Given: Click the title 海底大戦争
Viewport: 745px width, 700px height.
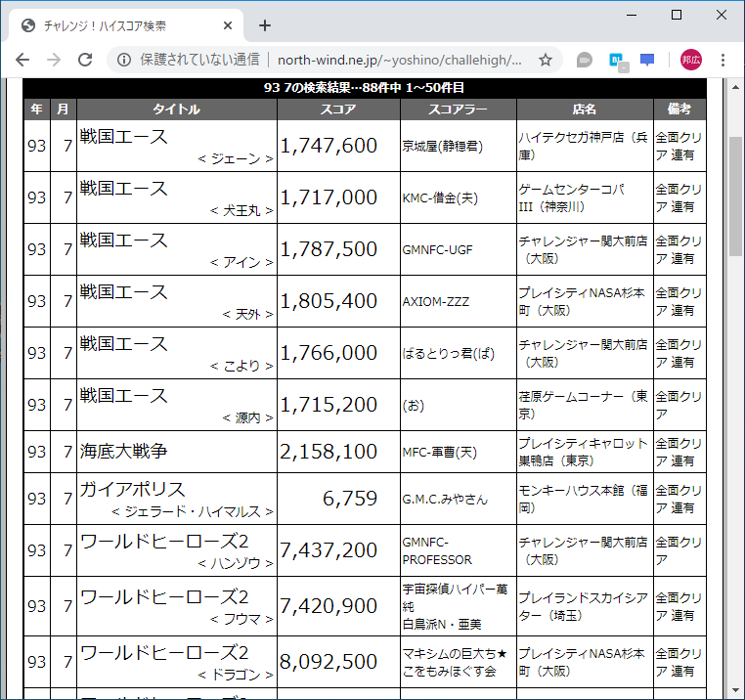Looking at the screenshot, I should [123, 451].
